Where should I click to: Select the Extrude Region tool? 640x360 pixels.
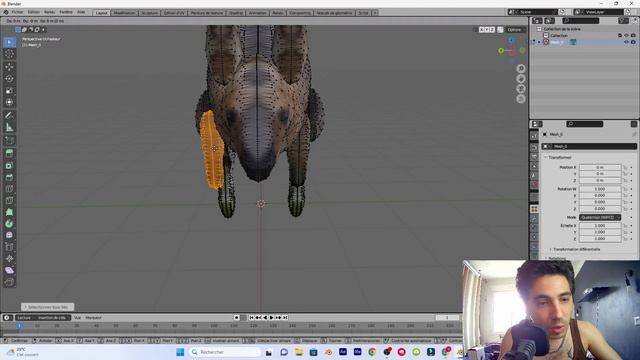(x=9, y=153)
